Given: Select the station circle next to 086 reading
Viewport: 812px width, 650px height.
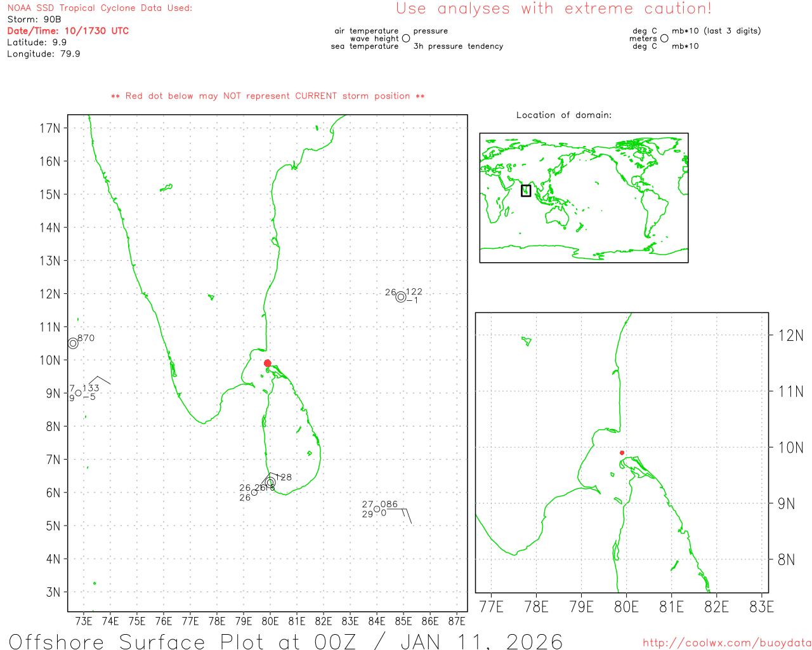Looking at the screenshot, I should point(377,509).
